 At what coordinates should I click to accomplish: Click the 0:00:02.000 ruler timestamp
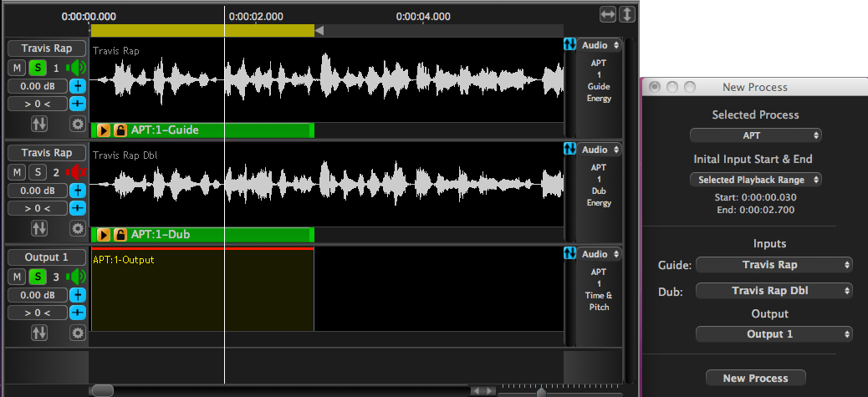tap(256, 17)
